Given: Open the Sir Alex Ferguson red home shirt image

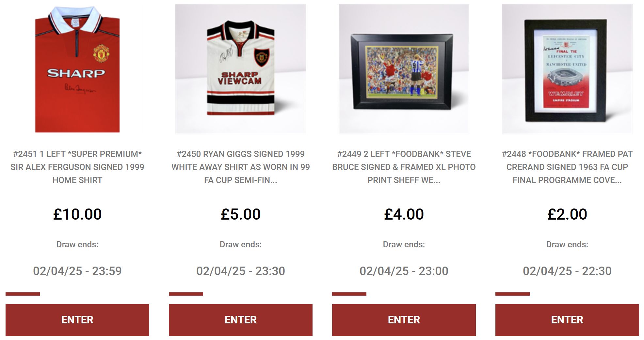Looking at the screenshot, I should 77,69.
